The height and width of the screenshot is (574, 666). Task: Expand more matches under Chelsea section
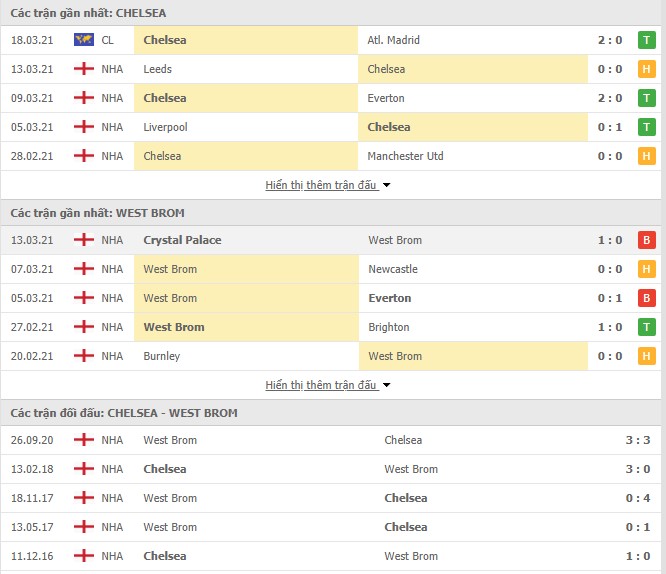tap(322, 185)
